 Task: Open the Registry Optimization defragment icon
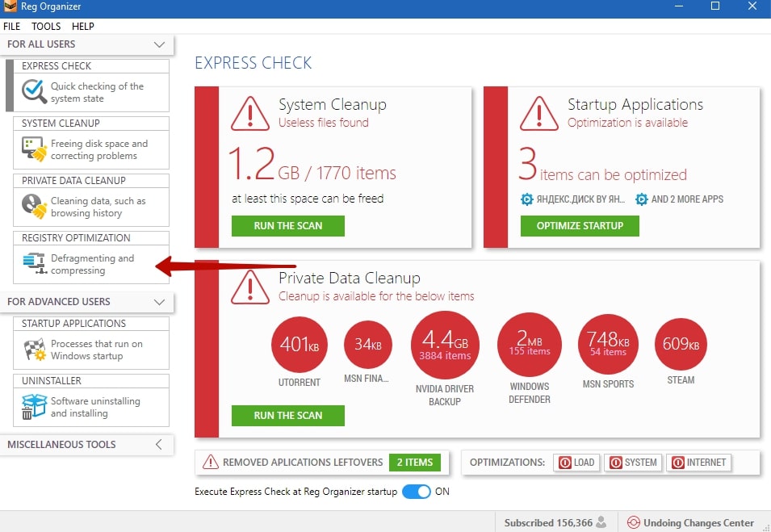[35, 263]
